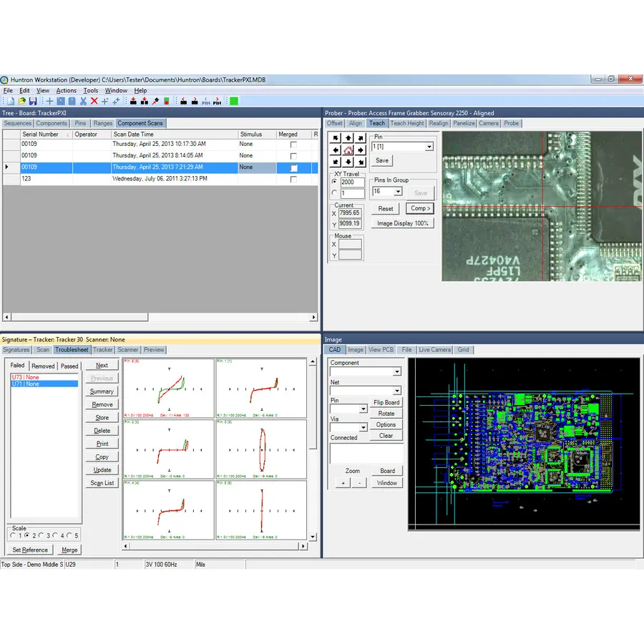Click the Save (floppy disk) toolbar icon
644x644 pixels.
34,101
